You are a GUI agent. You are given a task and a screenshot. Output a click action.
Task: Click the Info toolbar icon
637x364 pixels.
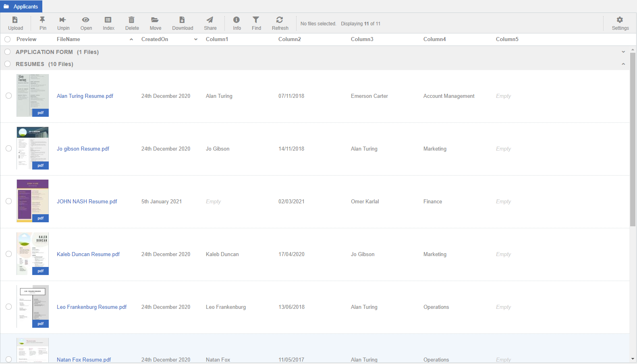(x=237, y=20)
